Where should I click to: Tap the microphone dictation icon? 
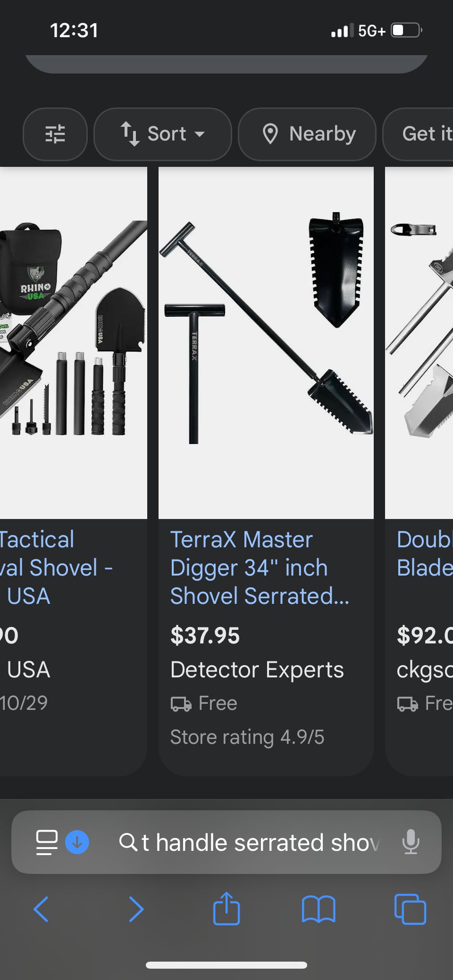pos(411,842)
